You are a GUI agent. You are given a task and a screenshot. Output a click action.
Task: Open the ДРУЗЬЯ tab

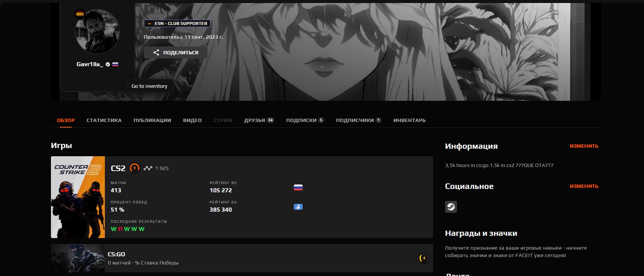point(259,120)
